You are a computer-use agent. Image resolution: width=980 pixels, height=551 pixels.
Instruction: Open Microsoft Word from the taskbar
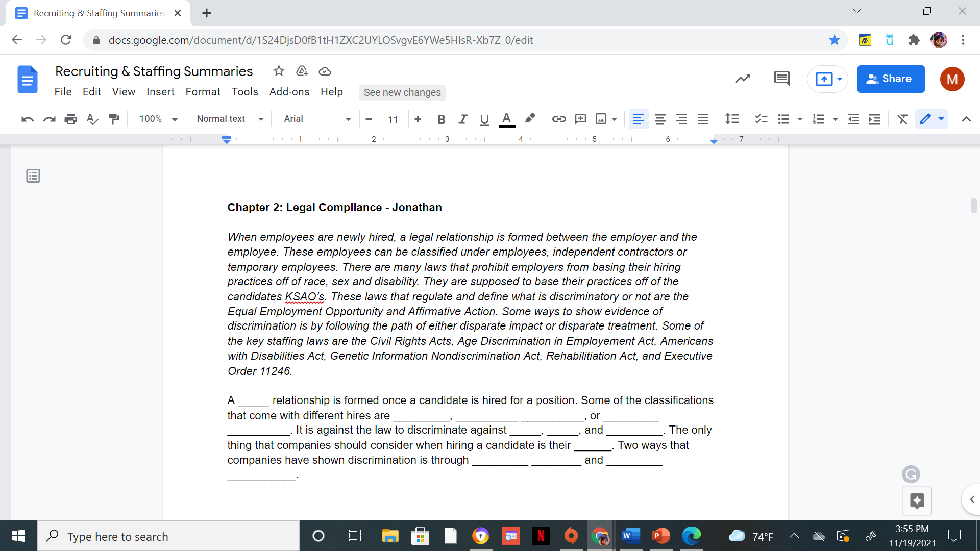631,536
